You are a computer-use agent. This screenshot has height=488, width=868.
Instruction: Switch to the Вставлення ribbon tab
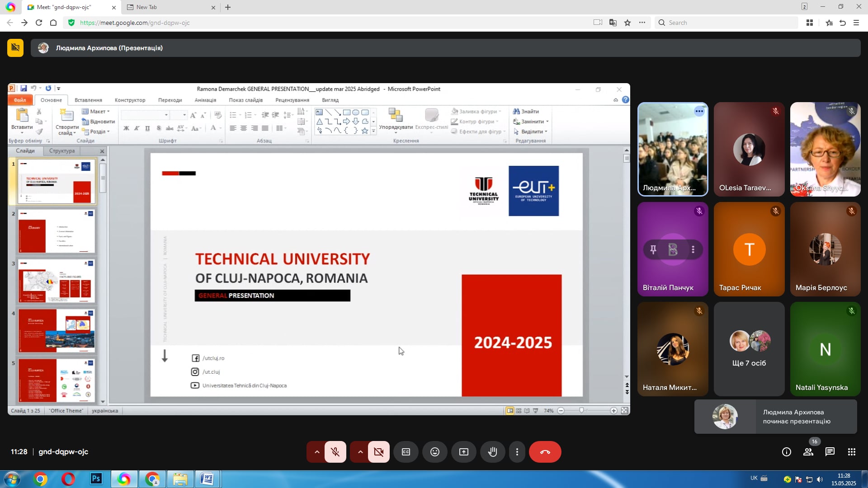tap(88, 100)
